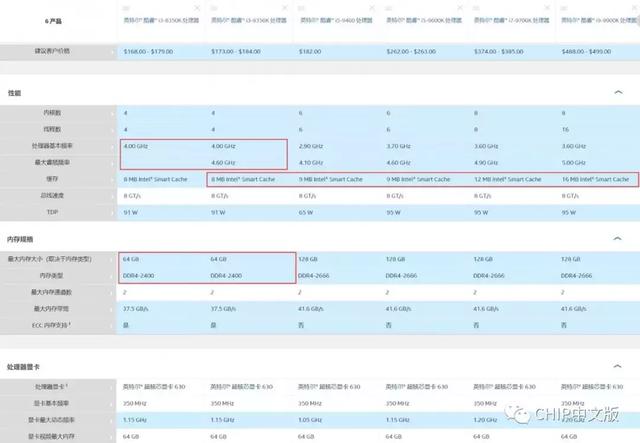Click the 6 产品 heading
Viewport: 640px width, 443px height.
(x=53, y=21)
